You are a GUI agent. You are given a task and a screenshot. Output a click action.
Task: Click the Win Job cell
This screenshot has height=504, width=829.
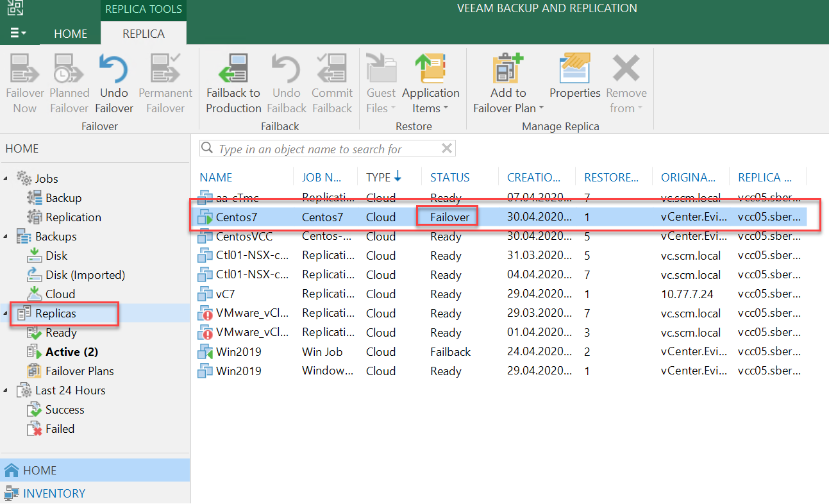pyautogui.click(x=322, y=352)
